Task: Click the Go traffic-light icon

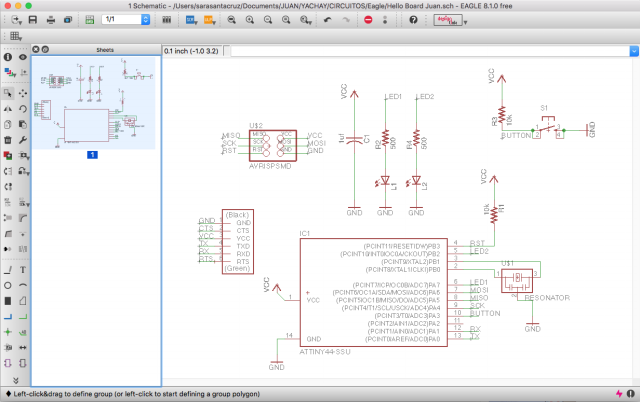Action: click(x=385, y=20)
